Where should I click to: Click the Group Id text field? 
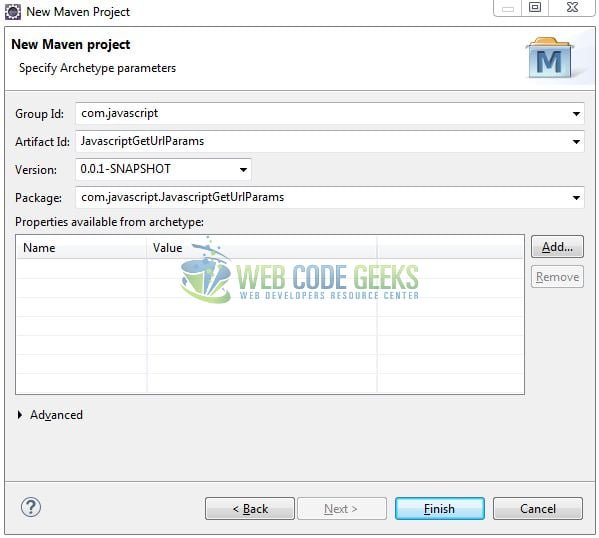coord(323,113)
